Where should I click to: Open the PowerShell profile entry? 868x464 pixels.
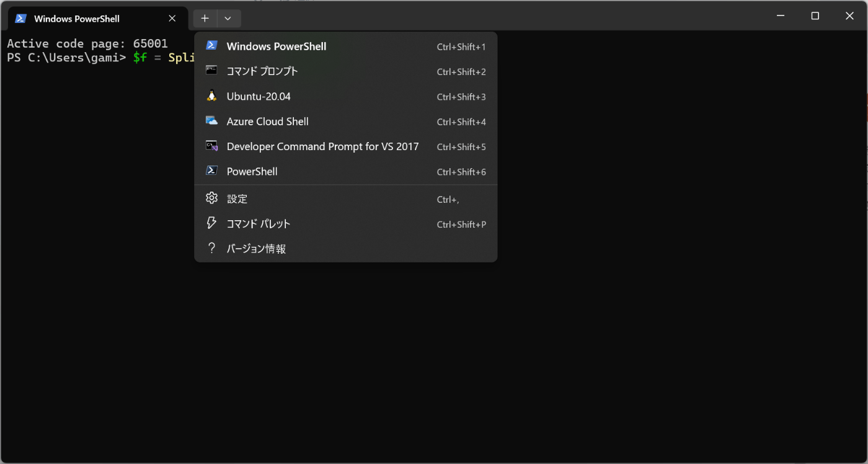[x=346, y=171]
